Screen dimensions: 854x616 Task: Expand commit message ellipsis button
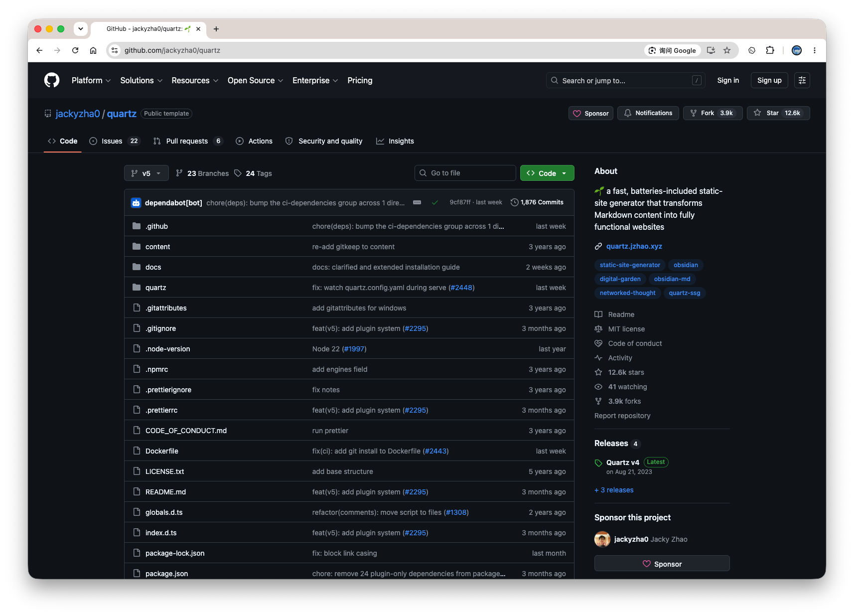[x=417, y=202]
